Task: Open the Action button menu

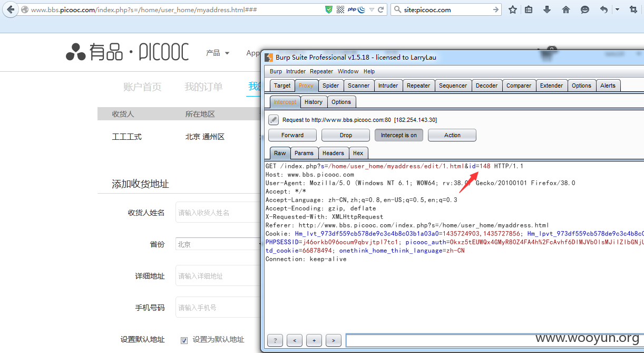Action: 452,135
